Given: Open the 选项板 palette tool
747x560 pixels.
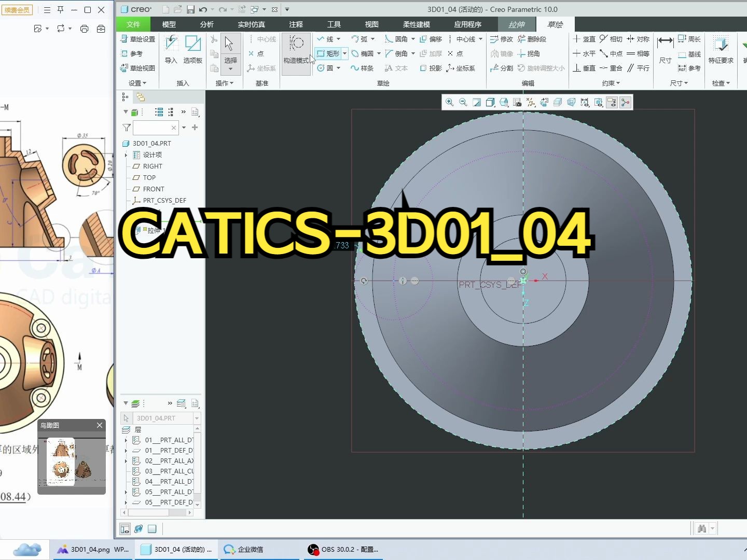Looking at the screenshot, I should click(192, 50).
